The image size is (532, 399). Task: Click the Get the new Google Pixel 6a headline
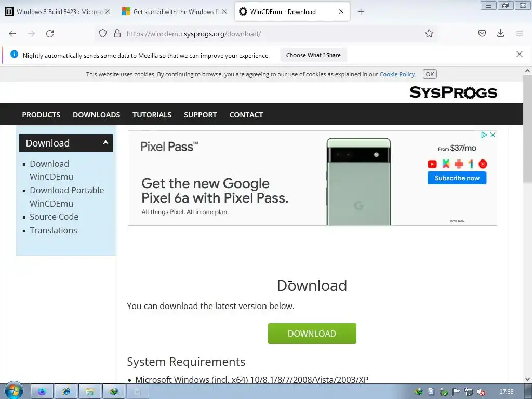215,190
